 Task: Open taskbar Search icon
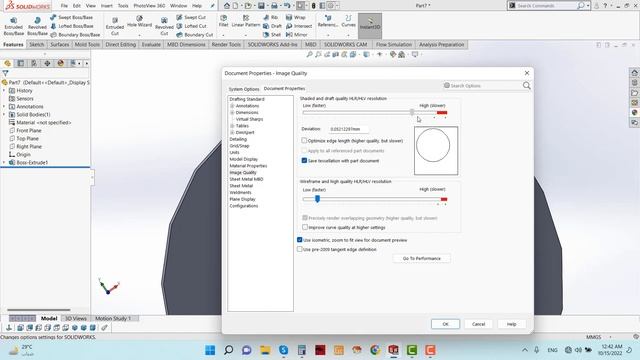tap(229, 350)
